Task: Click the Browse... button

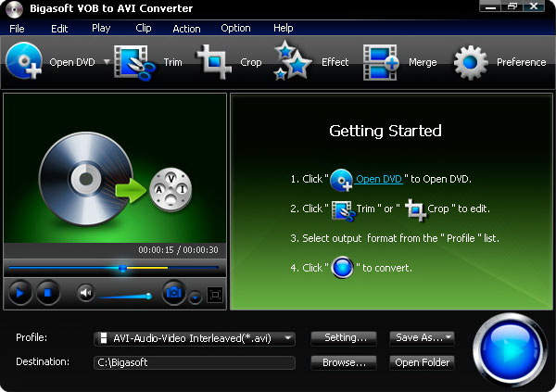Action: tap(344, 362)
